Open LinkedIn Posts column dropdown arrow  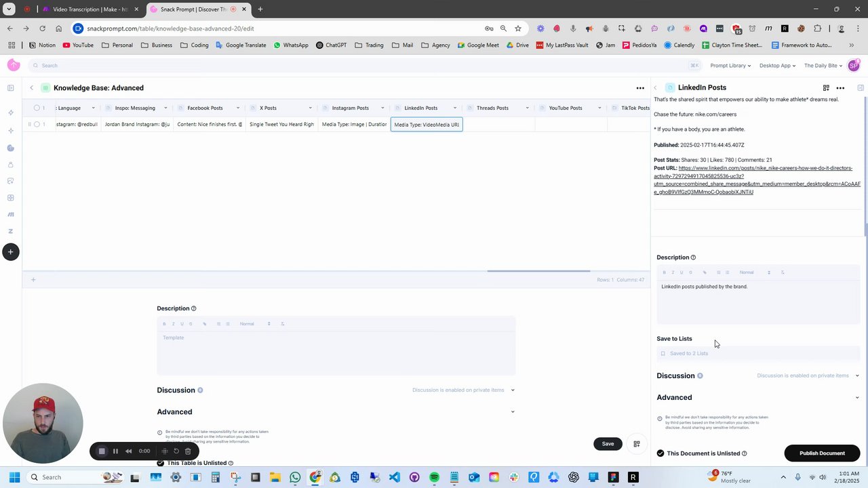coord(455,108)
